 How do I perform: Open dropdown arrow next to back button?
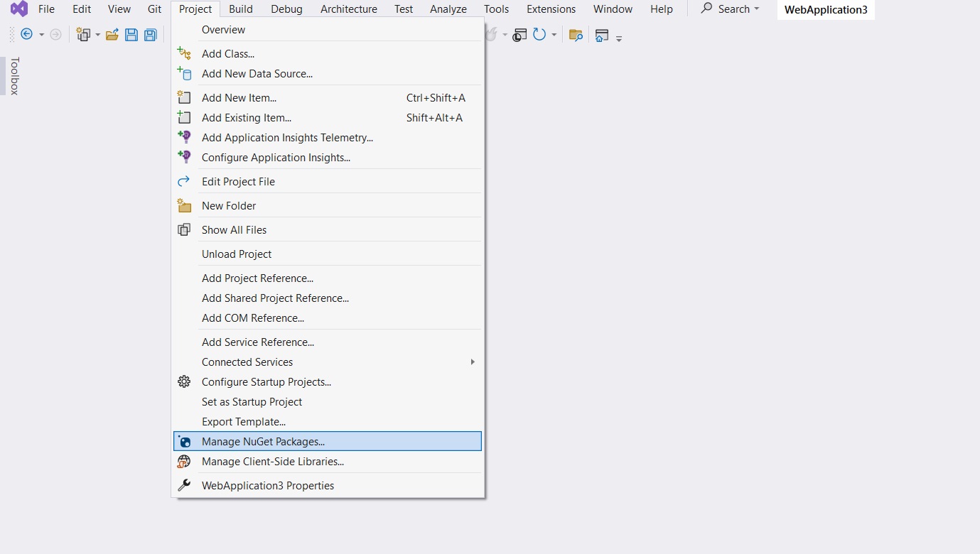point(41,35)
